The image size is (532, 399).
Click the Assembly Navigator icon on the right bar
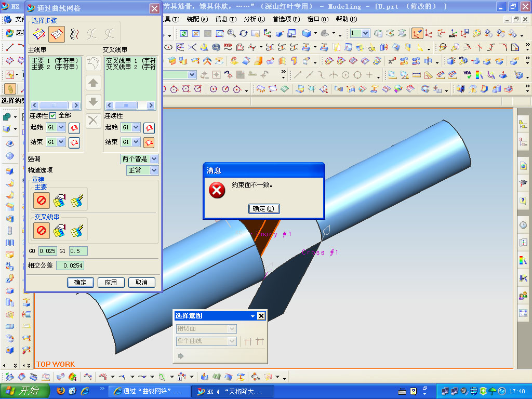[523, 124]
